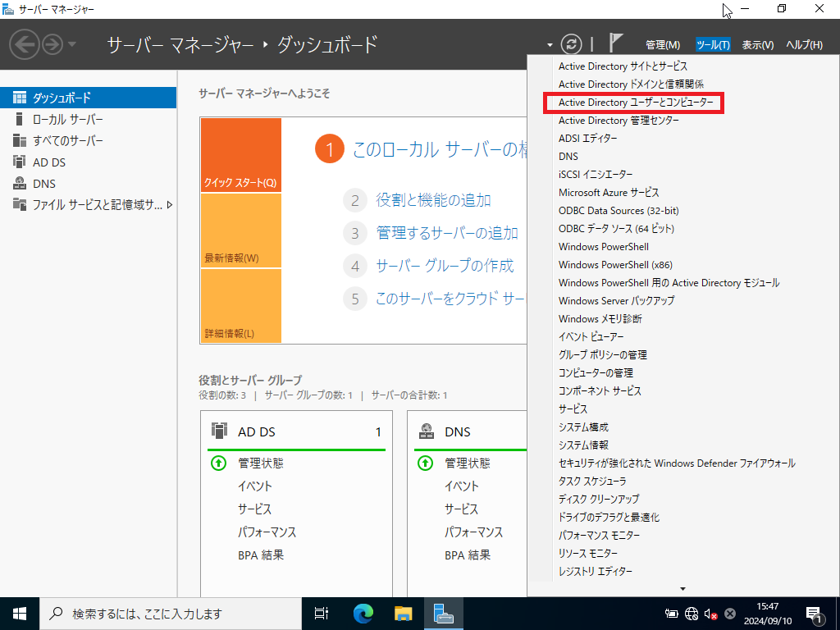840x630 pixels.
Task: Open Windows PowerShell (x86)
Action: 615,265
